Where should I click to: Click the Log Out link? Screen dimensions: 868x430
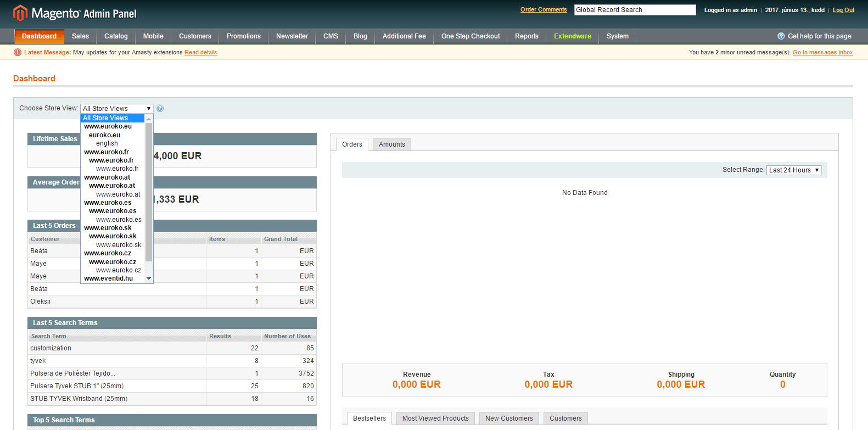843,10
